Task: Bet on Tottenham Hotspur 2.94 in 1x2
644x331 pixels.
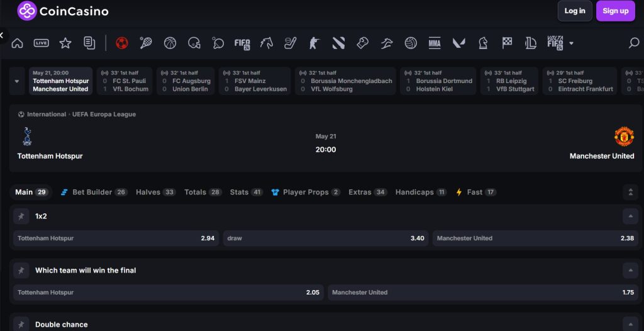Action: pyautogui.click(x=116, y=238)
